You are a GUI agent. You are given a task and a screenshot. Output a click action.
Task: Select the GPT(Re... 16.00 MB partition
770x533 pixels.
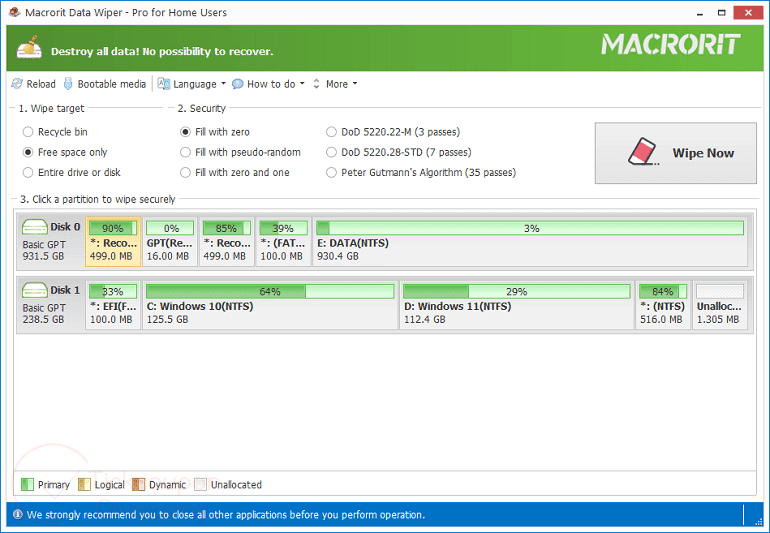170,242
